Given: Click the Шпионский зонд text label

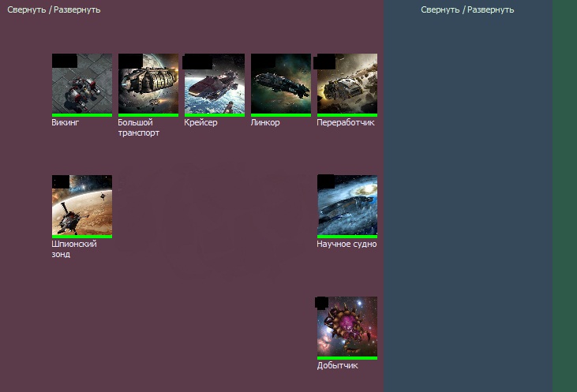Looking at the screenshot, I should 73,249.
